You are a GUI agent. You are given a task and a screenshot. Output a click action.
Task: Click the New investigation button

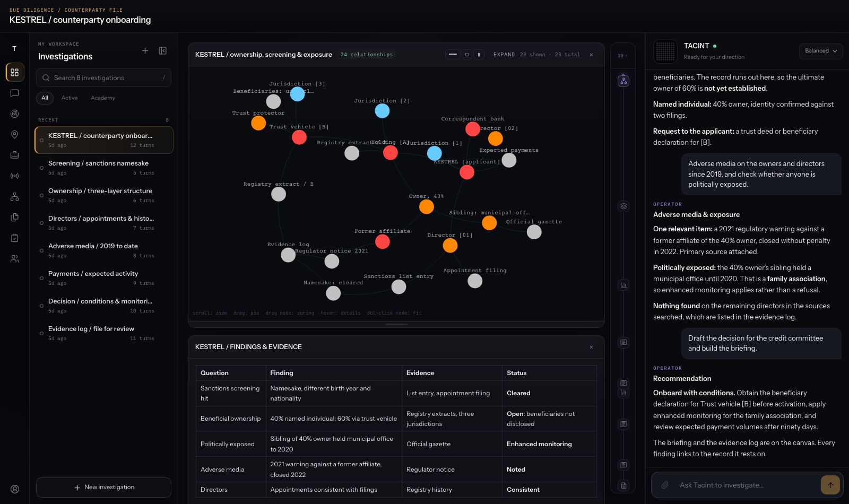(103, 488)
